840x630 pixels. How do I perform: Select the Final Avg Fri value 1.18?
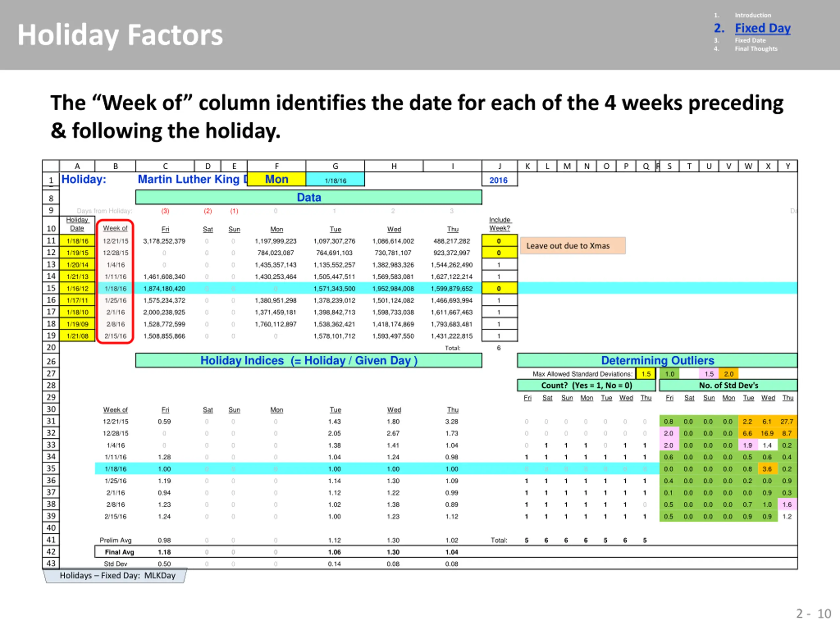(x=164, y=552)
